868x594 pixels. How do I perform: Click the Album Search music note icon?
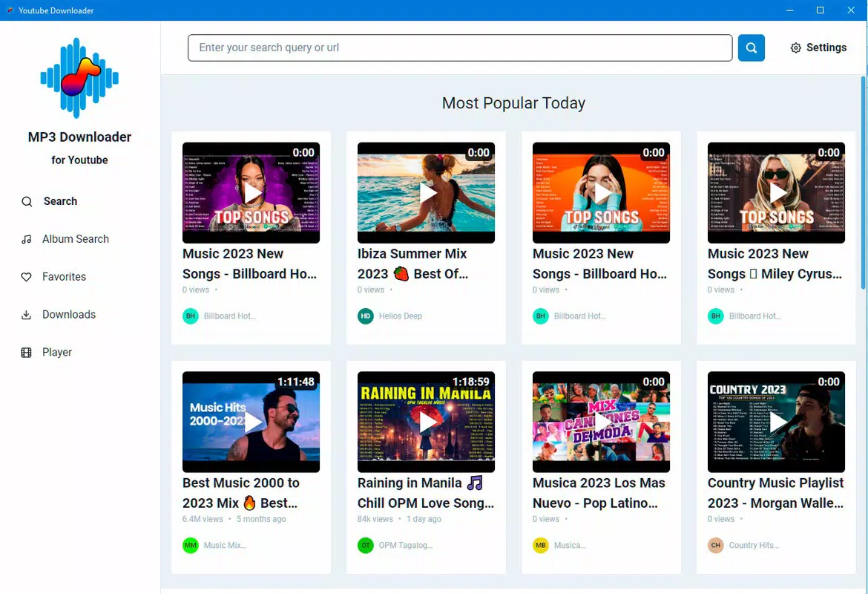tap(26, 239)
